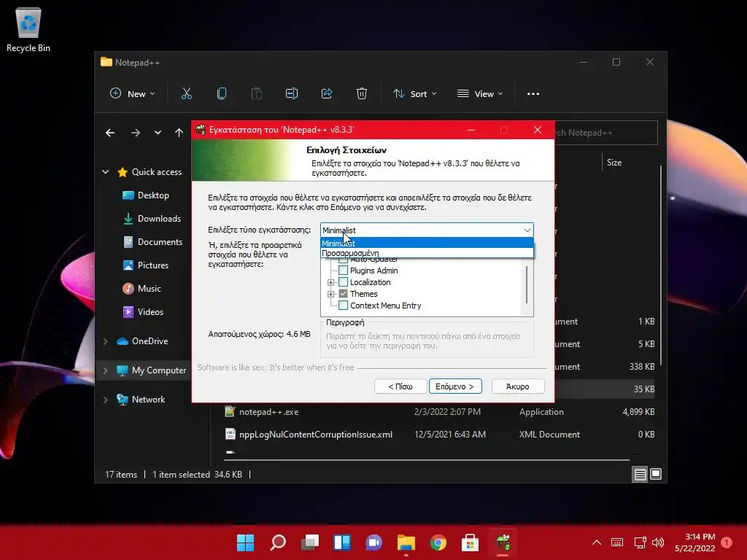Check the Localization checkbox
The height and width of the screenshot is (560, 747).
point(343,282)
